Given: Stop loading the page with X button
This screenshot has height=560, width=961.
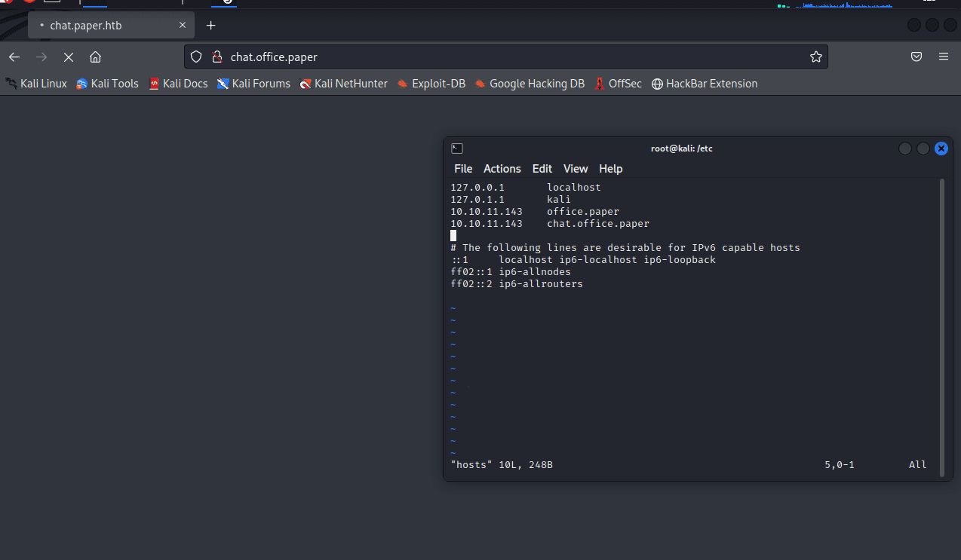Looking at the screenshot, I should pos(68,57).
